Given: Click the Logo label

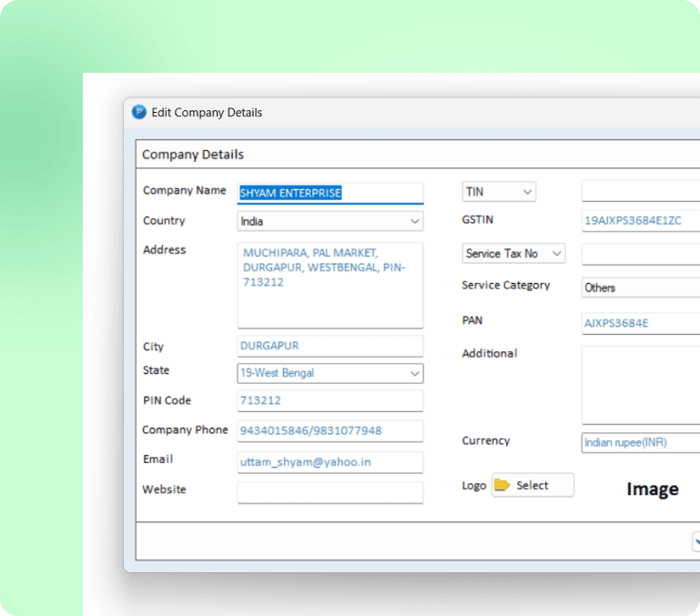Looking at the screenshot, I should 474,486.
